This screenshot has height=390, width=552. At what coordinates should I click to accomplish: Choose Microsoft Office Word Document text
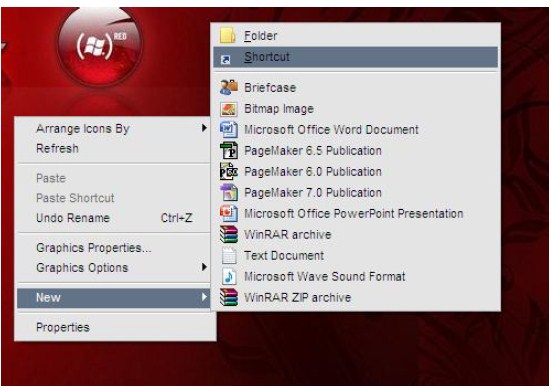(331, 130)
